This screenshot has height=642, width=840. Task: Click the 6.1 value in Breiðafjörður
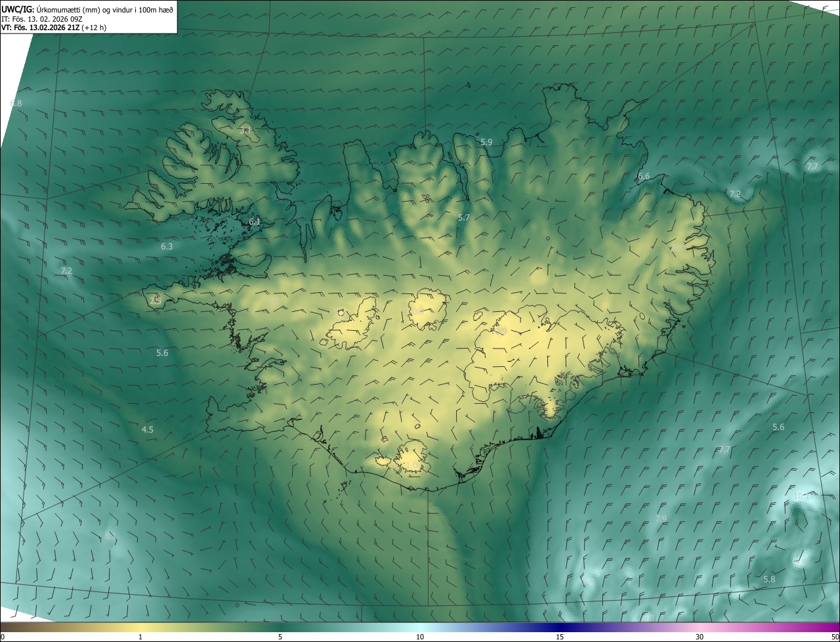tap(255, 222)
